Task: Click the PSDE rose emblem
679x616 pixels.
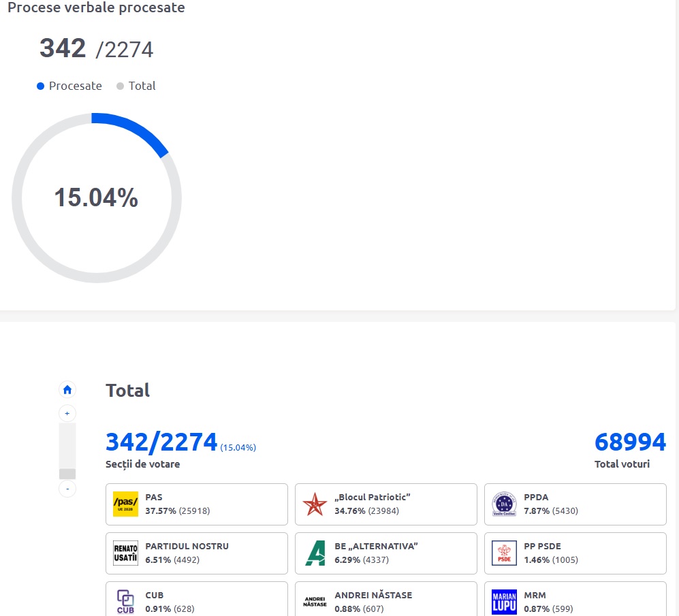Action: coord(504,553)
